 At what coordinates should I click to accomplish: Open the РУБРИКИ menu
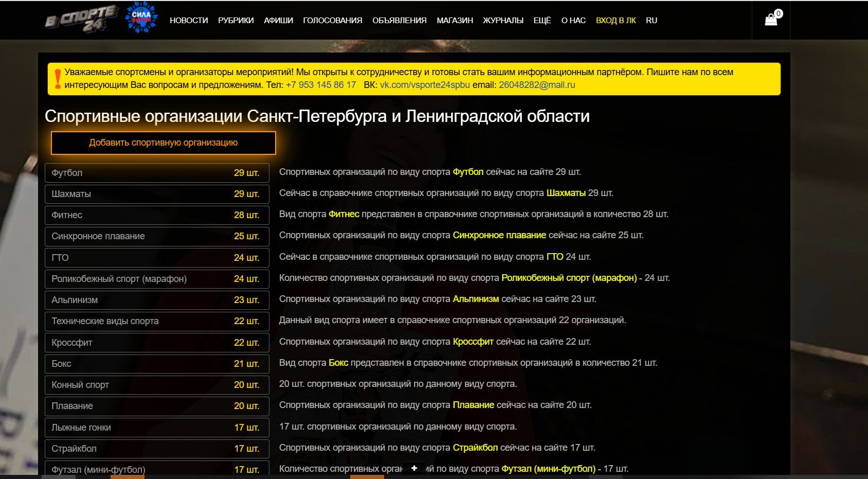point(236,21)
